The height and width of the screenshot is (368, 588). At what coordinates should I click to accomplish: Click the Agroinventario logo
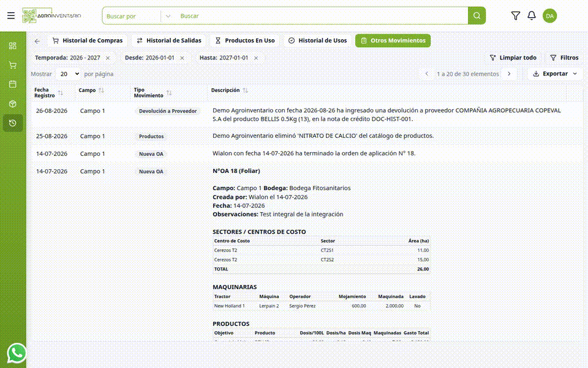[x=51, y=16]
